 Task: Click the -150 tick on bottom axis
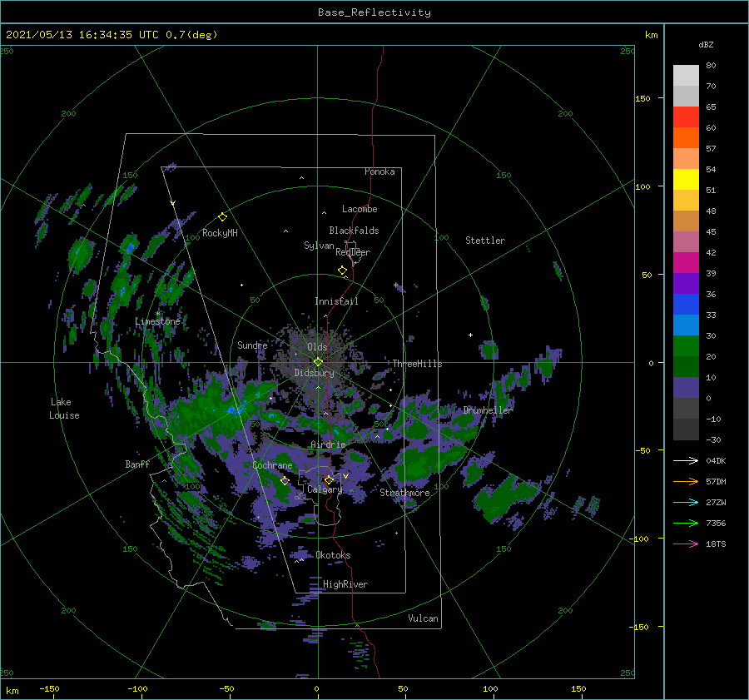[x=49, y=688]
